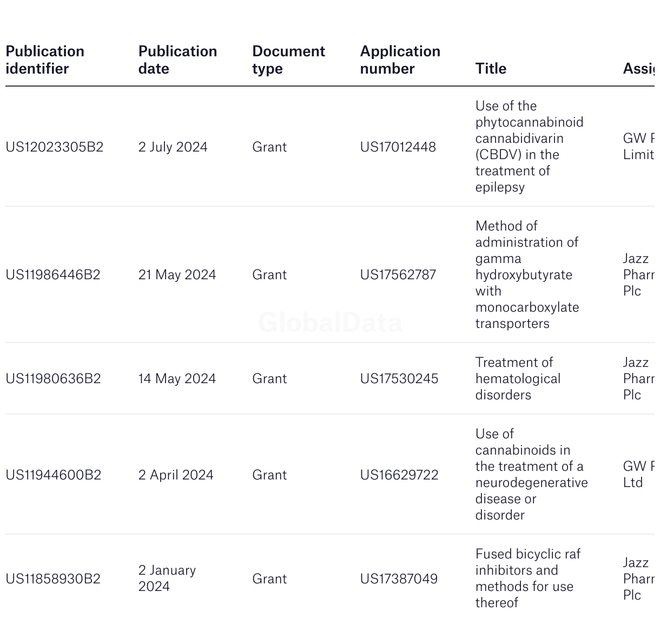
Task: Click the gamma hydroxybutyrate patent title
Action: point(527,275)
